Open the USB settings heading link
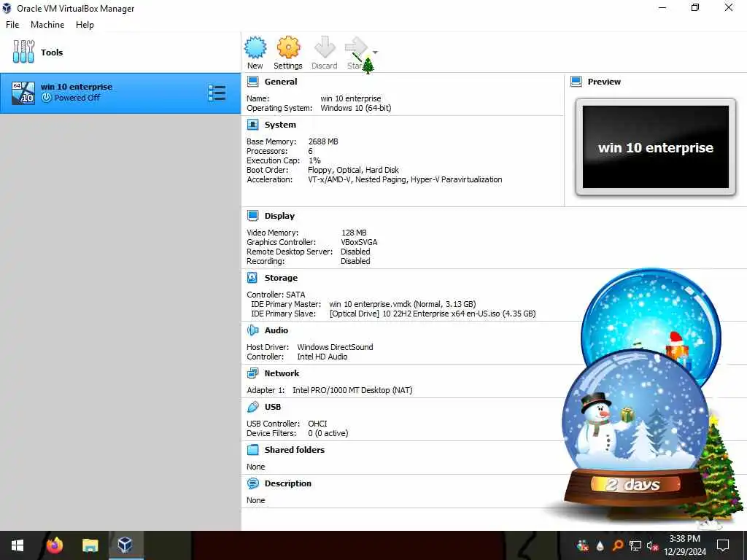 point(273,407)
